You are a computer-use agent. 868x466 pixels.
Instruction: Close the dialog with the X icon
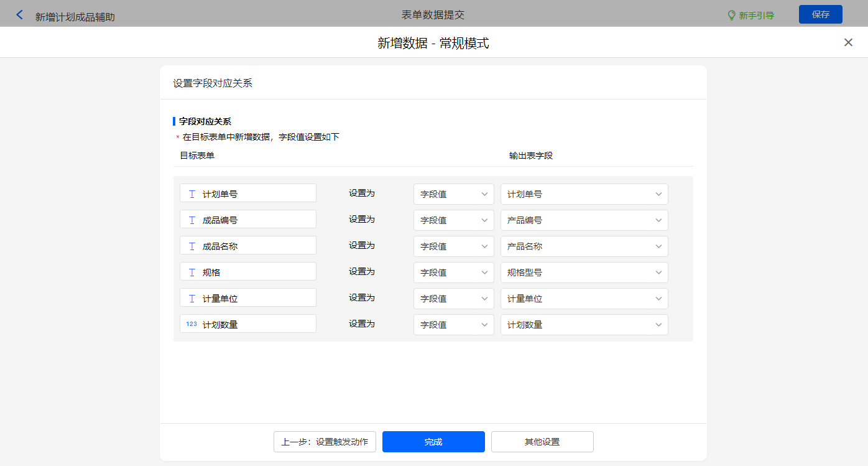[x=848, y=42]
